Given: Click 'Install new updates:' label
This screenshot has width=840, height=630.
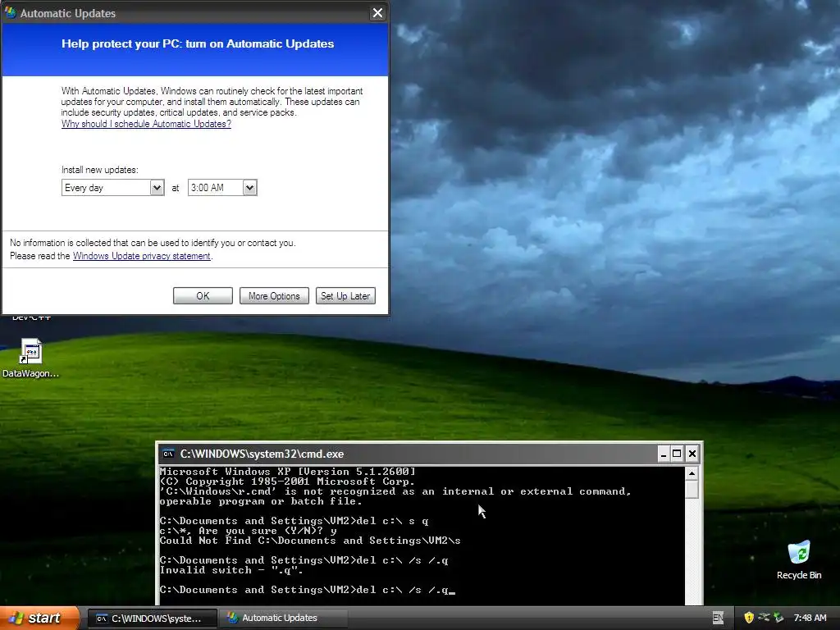Looking at the screenshot, I should click(x=99, y=170).
